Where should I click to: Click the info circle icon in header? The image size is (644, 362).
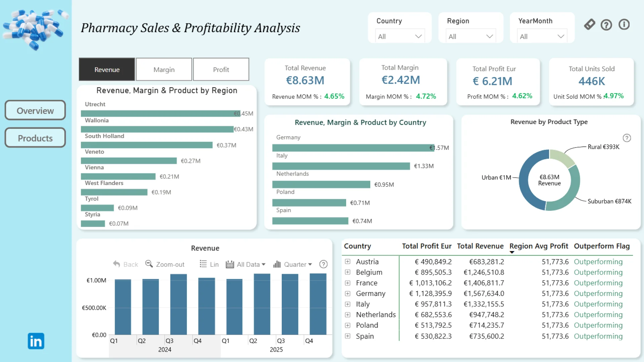pyautogui.click(x=624, y=24)
